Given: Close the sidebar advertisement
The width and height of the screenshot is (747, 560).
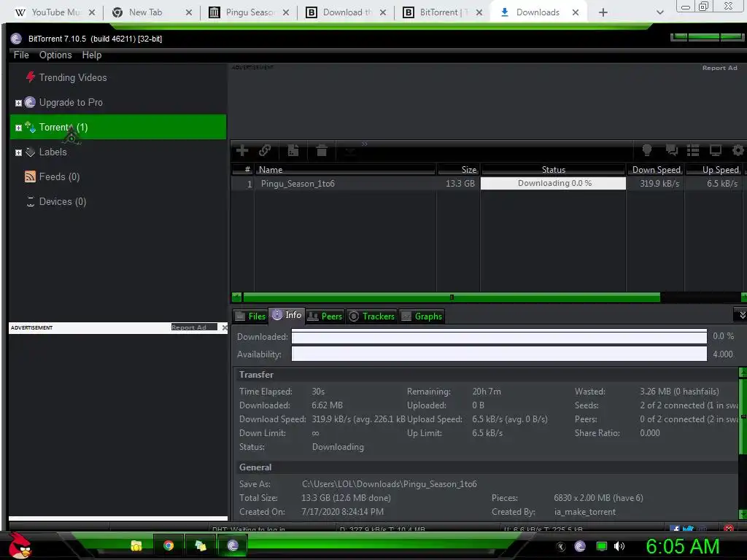Looking at the screenshot, I should (x=225, y=327).
